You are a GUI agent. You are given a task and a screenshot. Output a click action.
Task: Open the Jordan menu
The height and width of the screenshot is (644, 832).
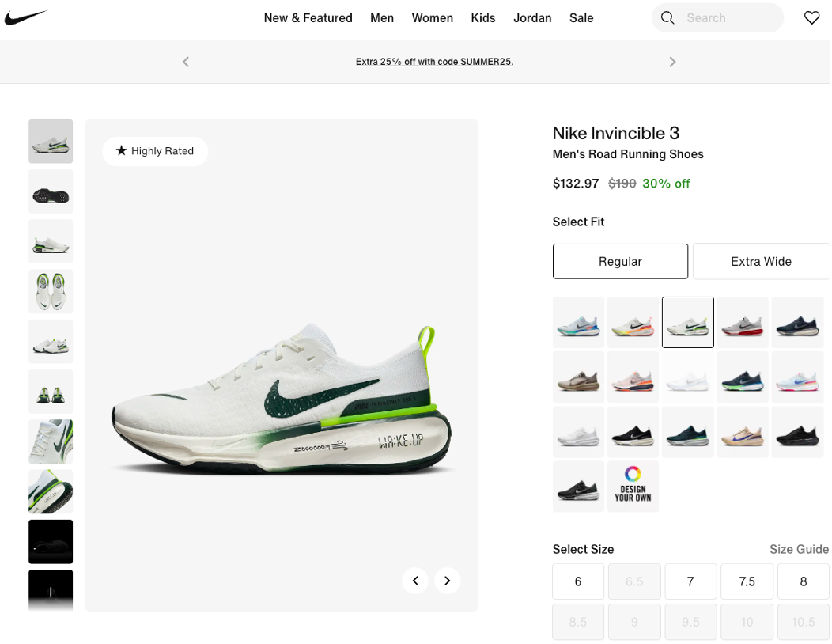point(532,18)
